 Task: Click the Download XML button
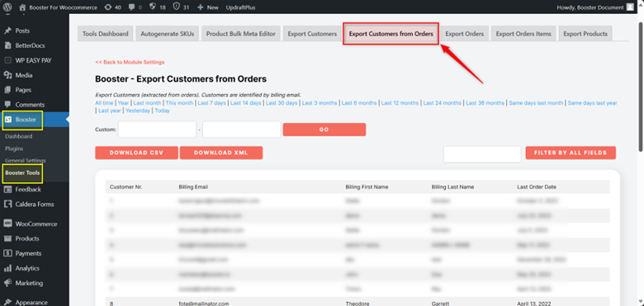pos(221,153)
